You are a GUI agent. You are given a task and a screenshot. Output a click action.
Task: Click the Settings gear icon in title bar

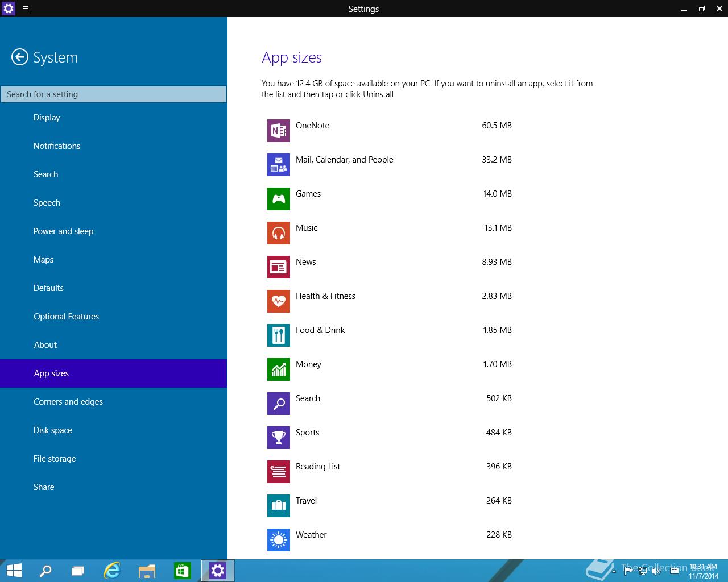tap(9, 9)
